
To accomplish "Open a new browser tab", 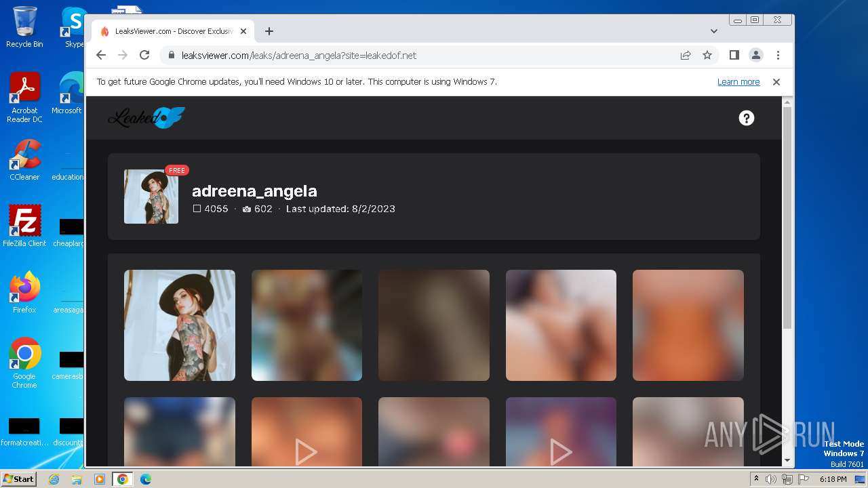I will pyautogui.click(x=269, y=31).
